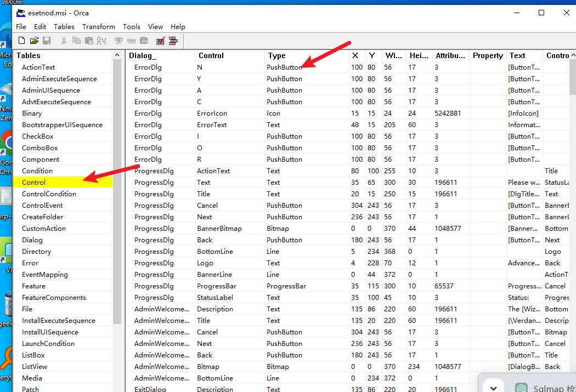Open the View menu
Image resolution: width=576 pixels, height=392 pixels.
point(156,26)
